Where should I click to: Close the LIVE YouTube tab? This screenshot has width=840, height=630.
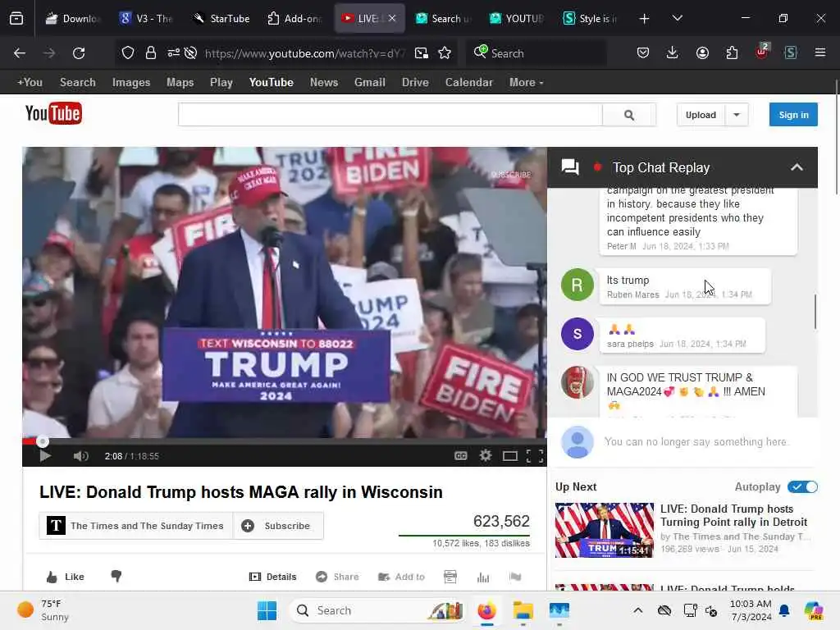tap(392, 18)
